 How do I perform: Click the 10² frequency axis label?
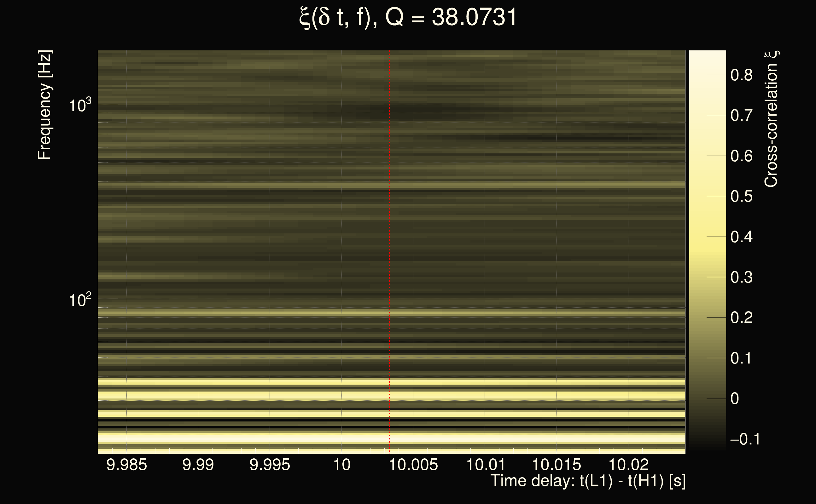80,300
